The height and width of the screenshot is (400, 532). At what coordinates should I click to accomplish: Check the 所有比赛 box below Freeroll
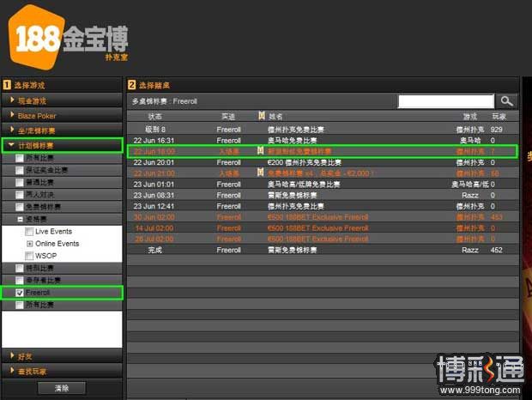[x=20, y=305]
